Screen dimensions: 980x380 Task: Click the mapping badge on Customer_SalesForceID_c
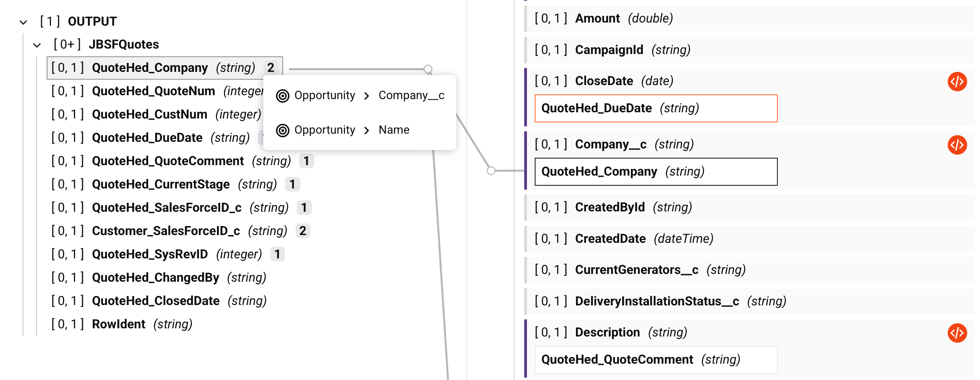(x=303, y=231)
